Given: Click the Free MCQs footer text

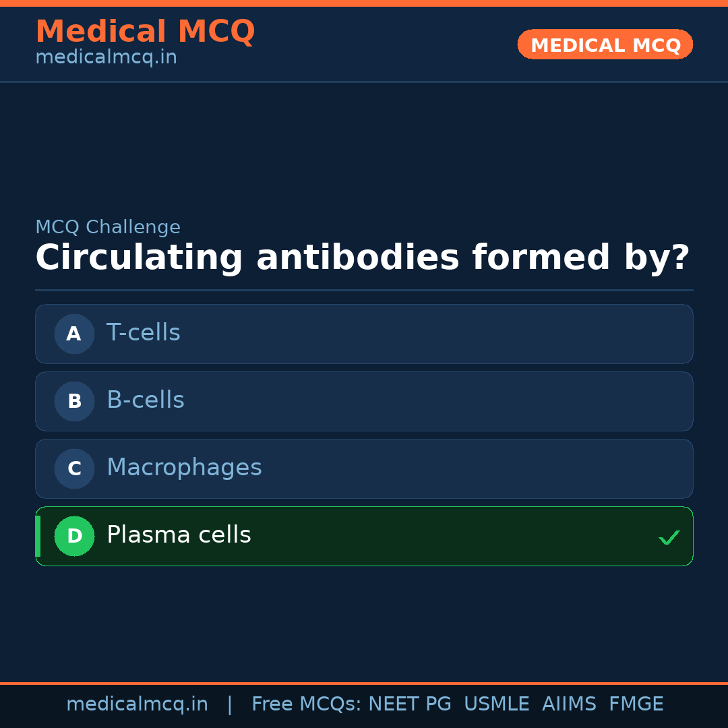Looking at the screenshot, I should click(306, 704).
